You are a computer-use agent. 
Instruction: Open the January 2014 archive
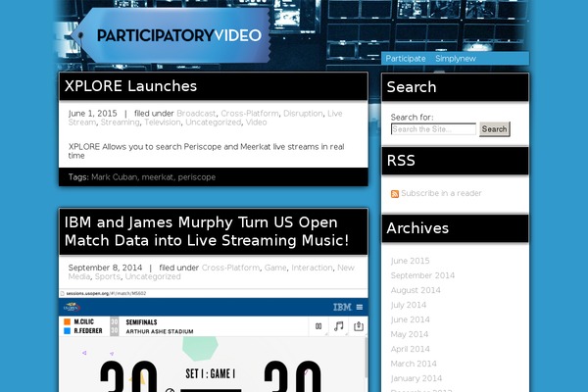pyautogui.click(x=416, y=378)
